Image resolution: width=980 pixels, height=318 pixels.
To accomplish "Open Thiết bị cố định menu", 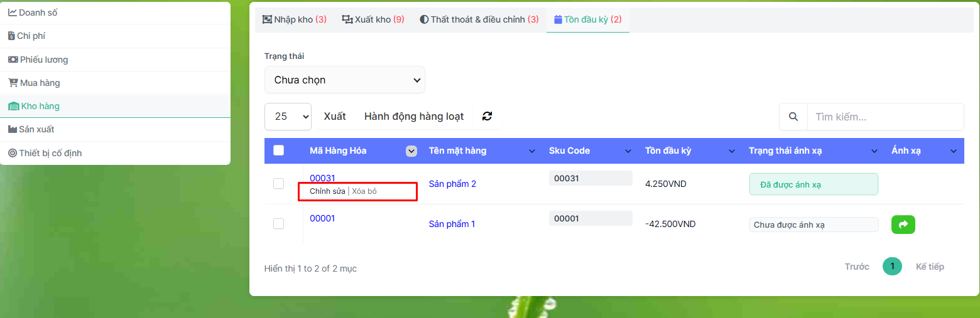I will [50, 153].
